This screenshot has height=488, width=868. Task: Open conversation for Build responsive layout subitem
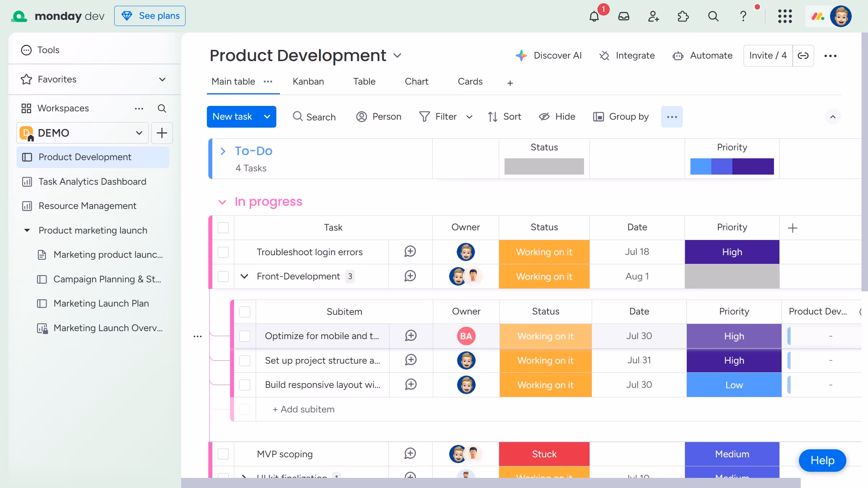(x=411, y=385)
